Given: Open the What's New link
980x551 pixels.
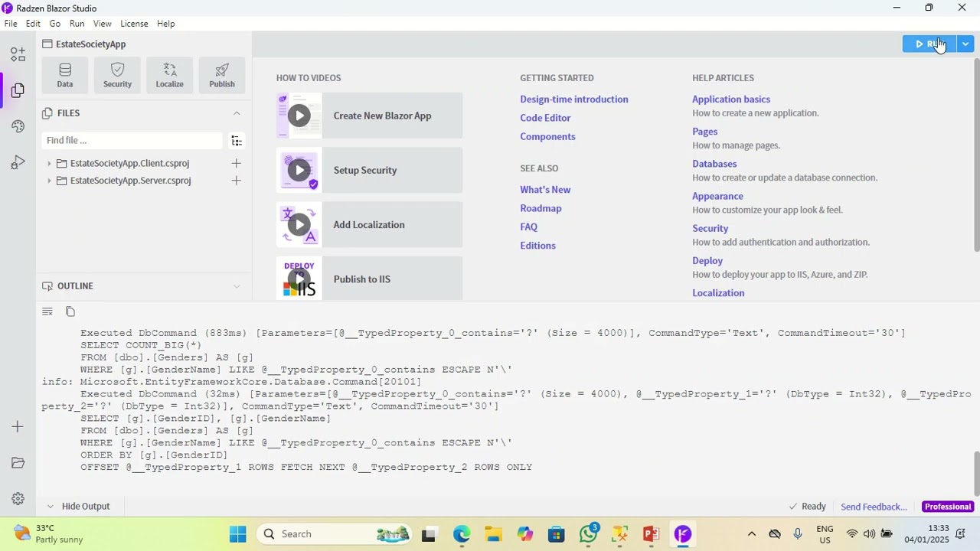Looking at the screenshot, I should point(545,190).
